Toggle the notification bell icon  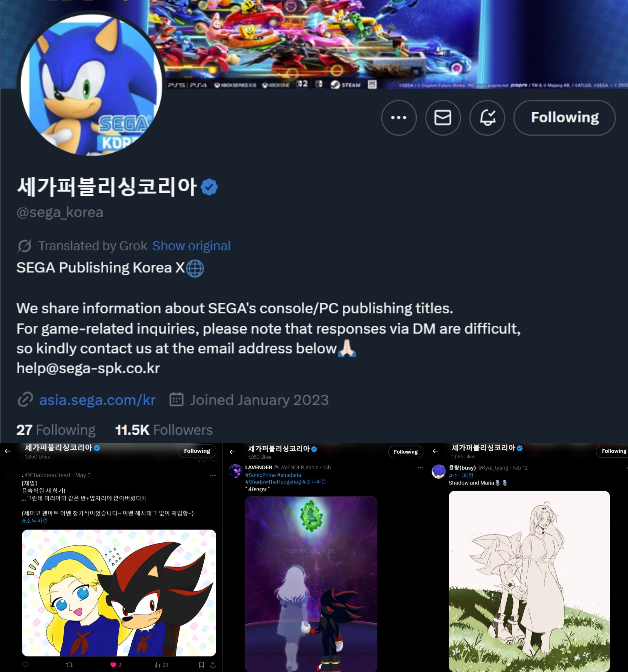coord(487,118)
